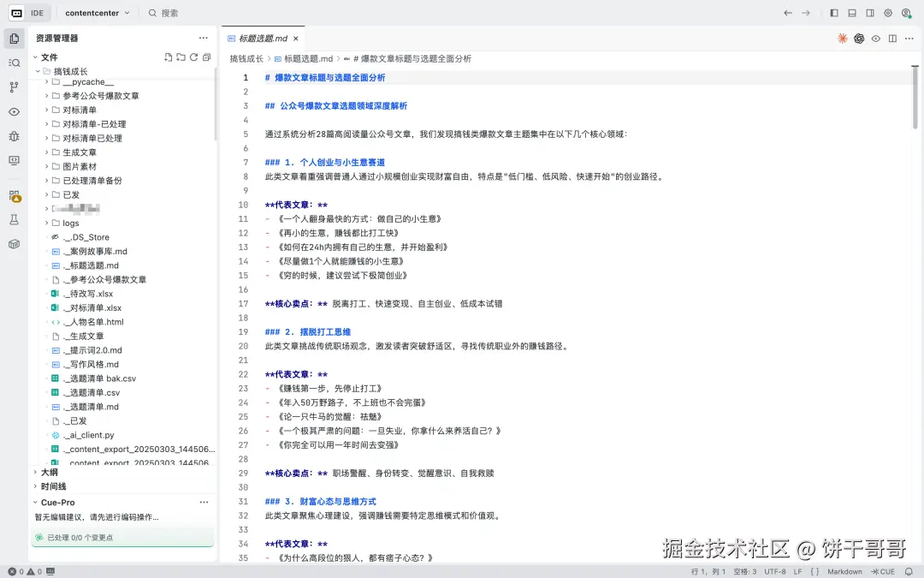Open the Cue-Pro section more actions ellipsis
The width and height of the screenshot is (924, 578).
point(204,502)
